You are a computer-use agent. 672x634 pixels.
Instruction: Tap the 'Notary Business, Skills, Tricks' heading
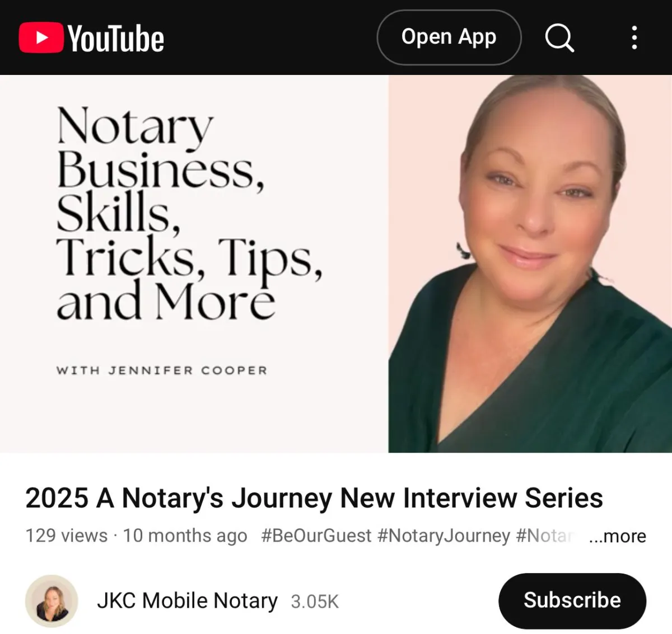pyautogui.click(x=189, y=213)
